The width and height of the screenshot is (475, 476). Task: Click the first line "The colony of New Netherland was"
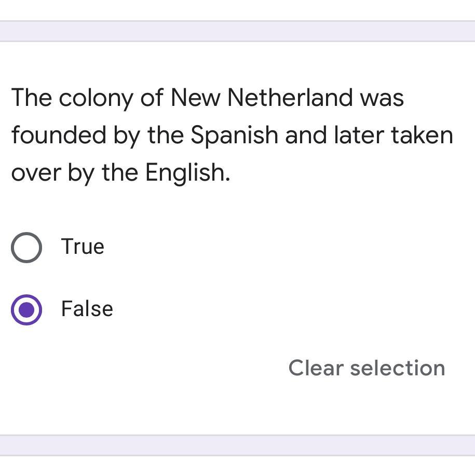(x=208, y=98)
